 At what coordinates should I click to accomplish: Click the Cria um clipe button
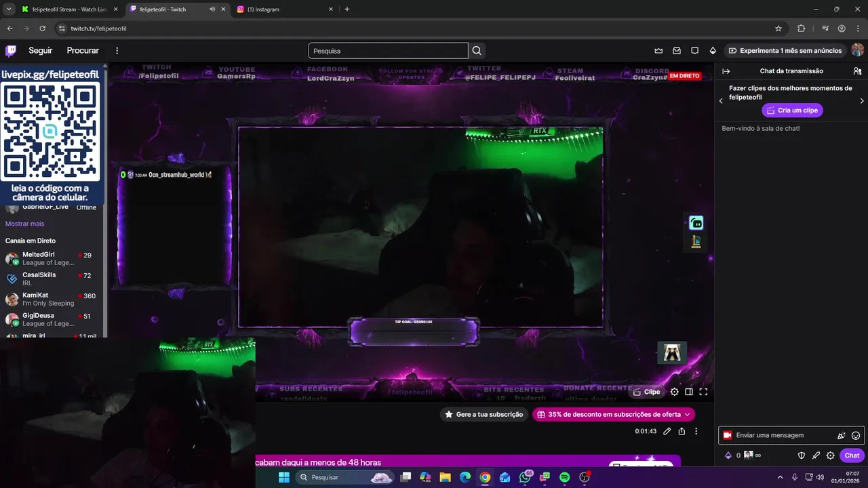pyautogui.click(x=792, y=110)
